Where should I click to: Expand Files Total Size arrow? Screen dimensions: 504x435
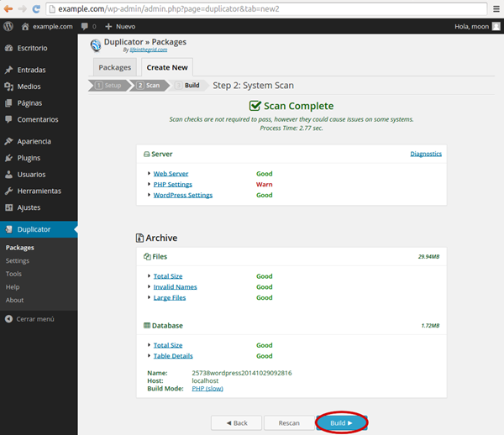(x=149, y=276)
